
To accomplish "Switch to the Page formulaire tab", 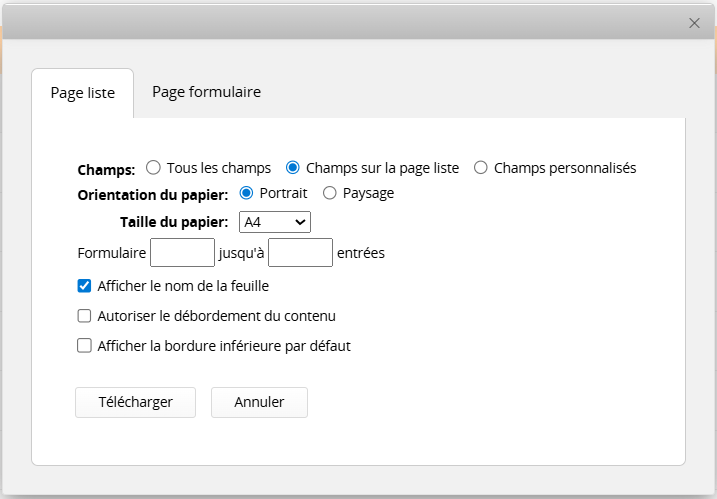I will pyautogui.click(x=206, y=92).
